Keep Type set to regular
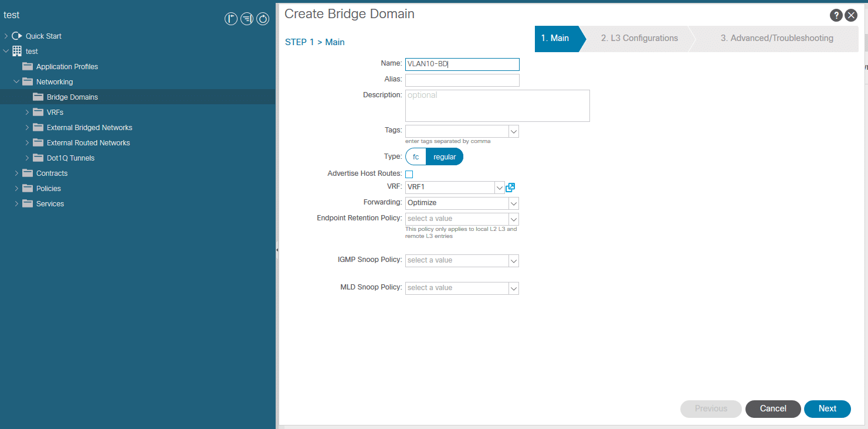 [444, 156]
